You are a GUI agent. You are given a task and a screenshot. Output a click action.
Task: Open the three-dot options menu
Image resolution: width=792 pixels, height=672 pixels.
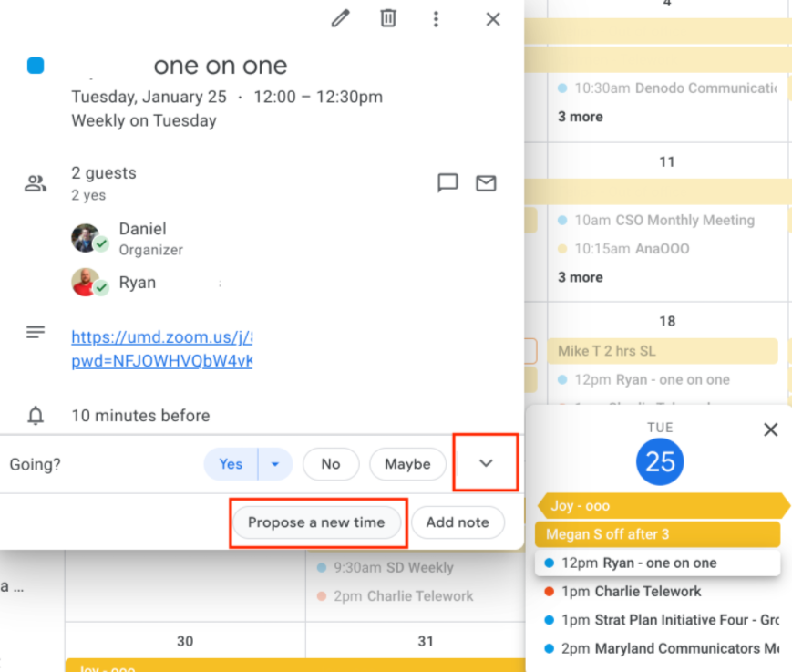436,19
